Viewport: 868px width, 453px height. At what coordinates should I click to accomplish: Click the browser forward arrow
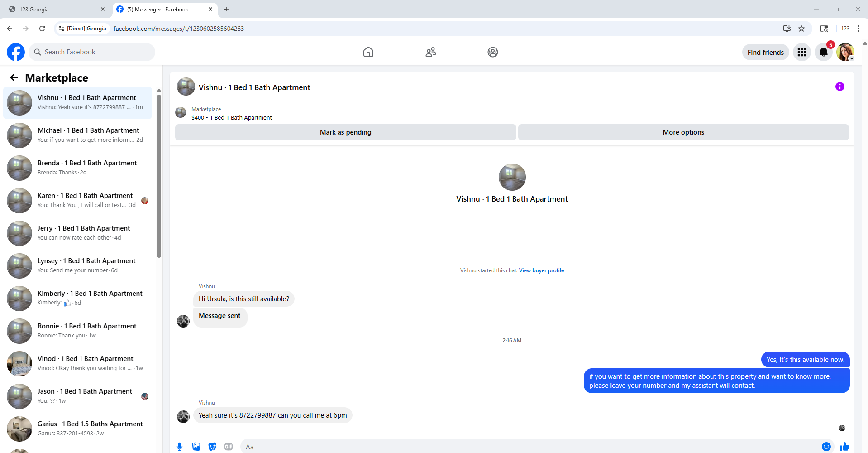pos(26,29)
